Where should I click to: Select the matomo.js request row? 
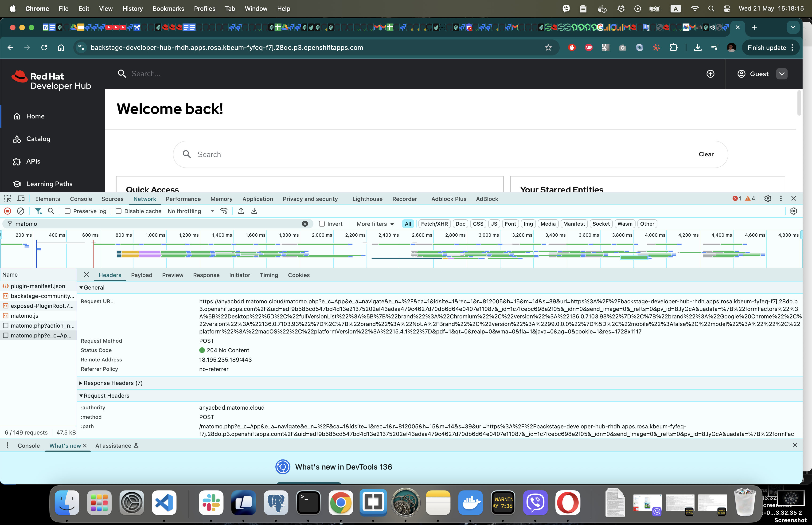pyautogui.click(x=24, y=316)
